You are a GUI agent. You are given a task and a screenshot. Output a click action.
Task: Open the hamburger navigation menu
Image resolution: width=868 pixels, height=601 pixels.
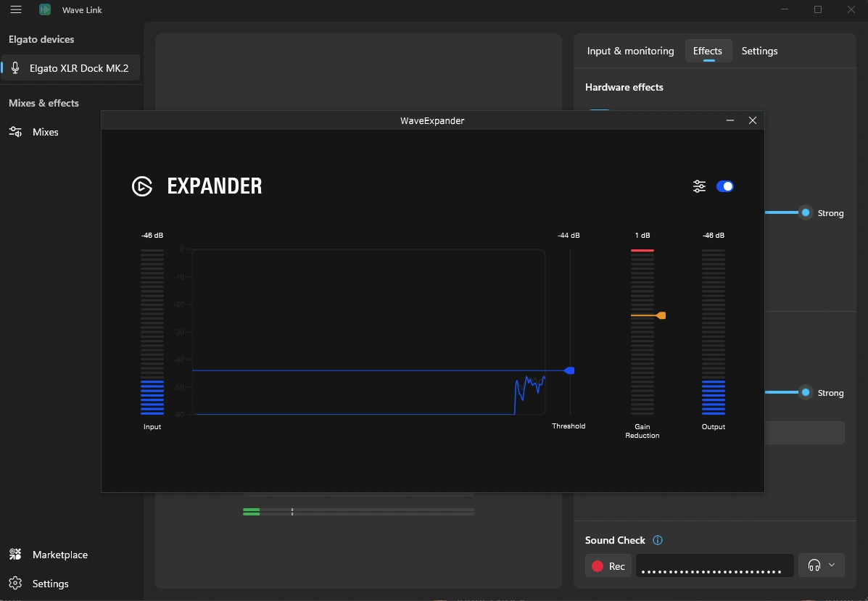click(16, 9)
